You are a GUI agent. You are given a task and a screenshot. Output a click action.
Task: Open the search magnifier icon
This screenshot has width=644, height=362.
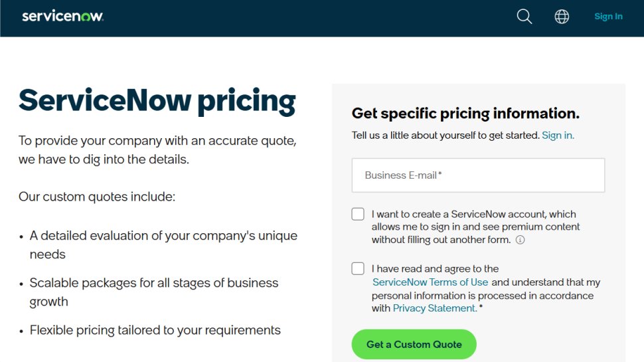pyautogui.click(x=524, y=17)
